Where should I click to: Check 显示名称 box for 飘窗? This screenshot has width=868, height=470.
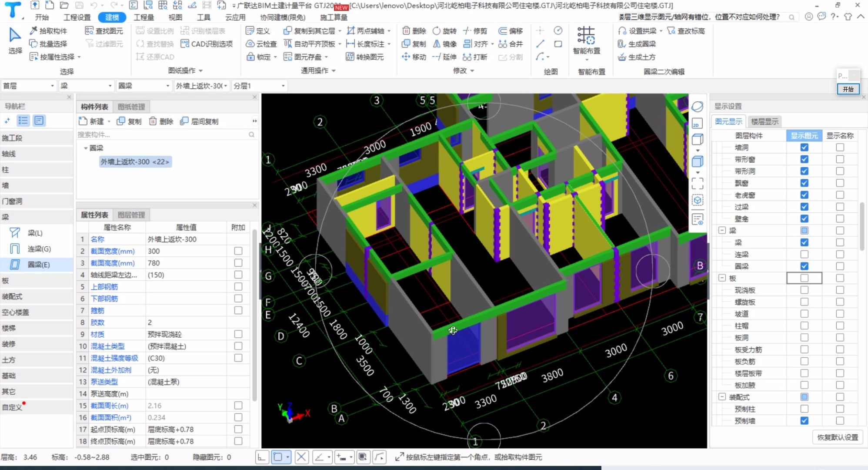tap(840, 183)
